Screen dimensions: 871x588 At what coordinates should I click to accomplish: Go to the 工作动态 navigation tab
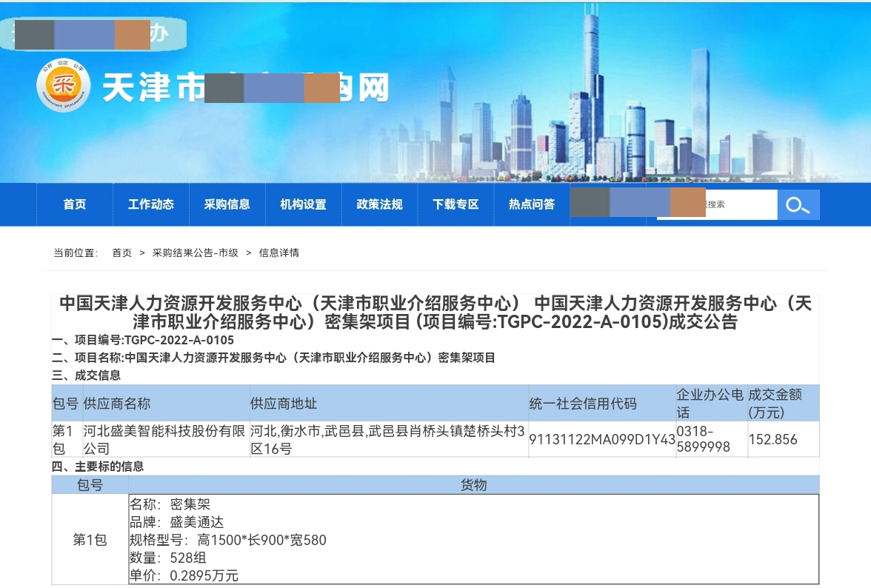point(151,204)
